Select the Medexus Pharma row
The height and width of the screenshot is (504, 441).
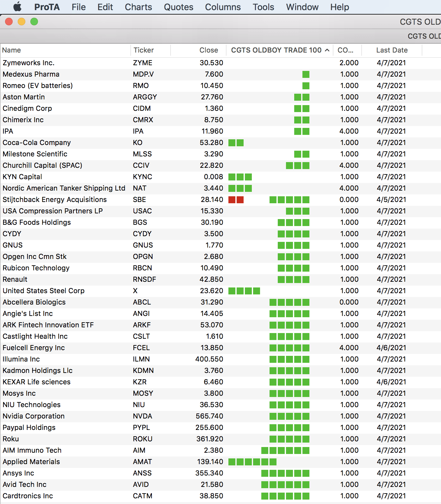(220, 74)
